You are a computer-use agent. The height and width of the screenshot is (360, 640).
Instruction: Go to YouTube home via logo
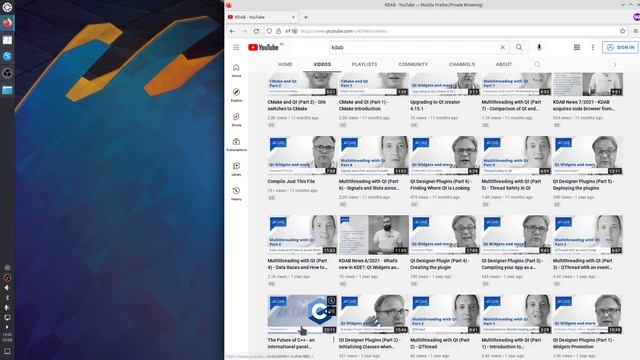click(x=263, y=47)
